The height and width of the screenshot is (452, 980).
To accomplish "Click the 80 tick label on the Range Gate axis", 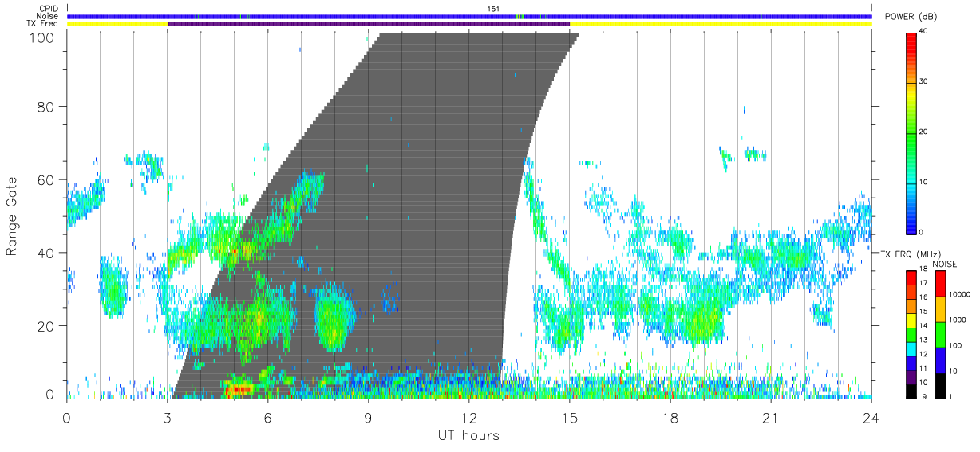I will point(46,106).
